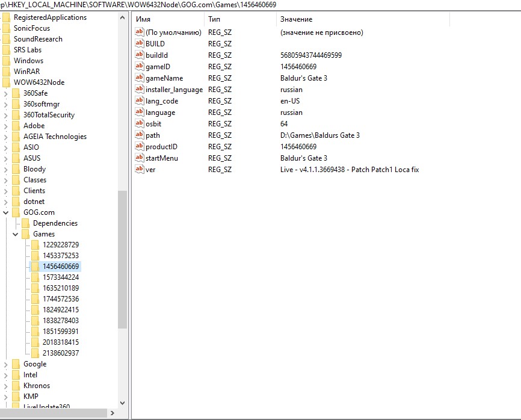Click the Тип column header
Screen dimensions: 521x420
tap(239, 19)
